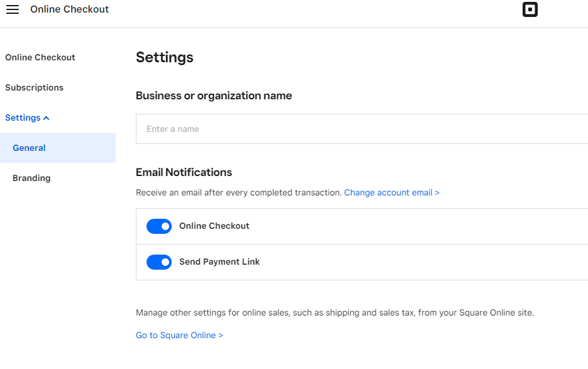Screen dimensions: 588x369
Task: Click the Send Payment Link row label
Action: [219, 262]
